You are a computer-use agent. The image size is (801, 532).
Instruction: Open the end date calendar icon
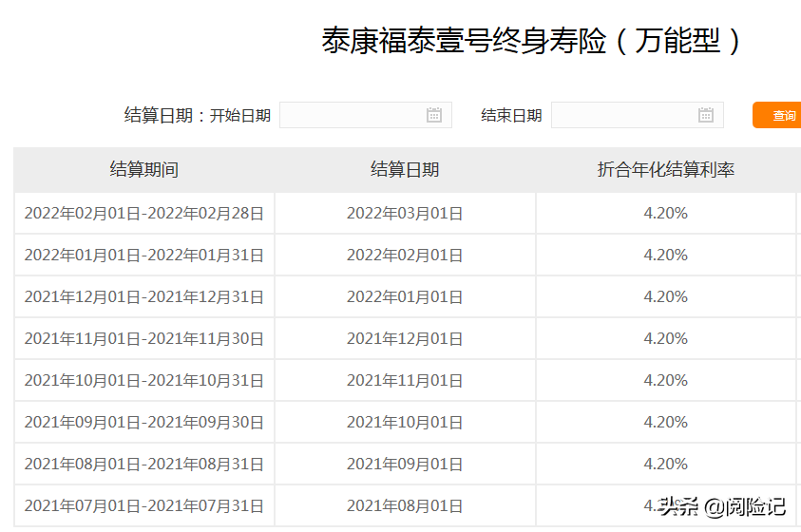705,115
